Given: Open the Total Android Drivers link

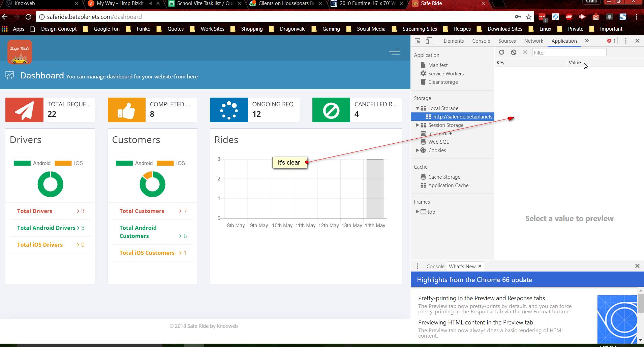Looking at the screenshot, I should [46, 228].
